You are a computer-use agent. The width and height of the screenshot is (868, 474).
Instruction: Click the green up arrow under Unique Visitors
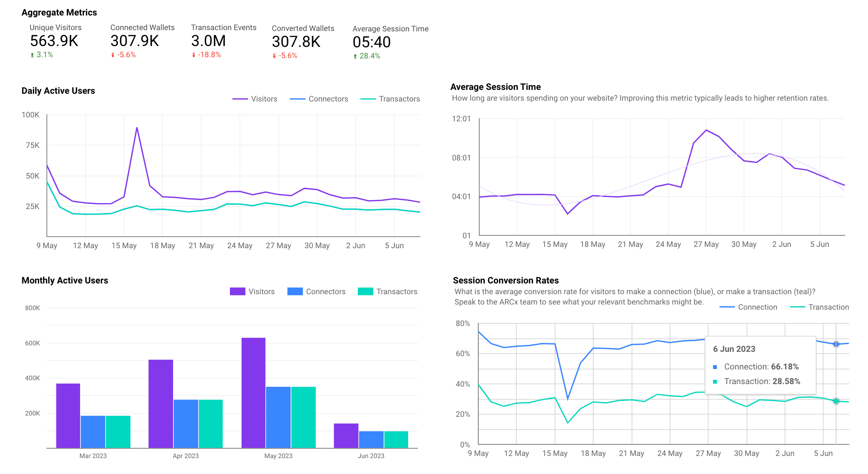tap(32, 55)
